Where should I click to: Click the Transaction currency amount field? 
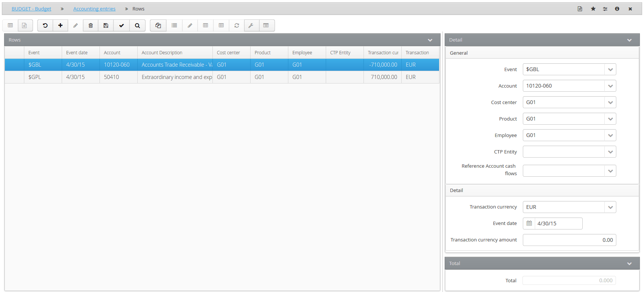569,240
